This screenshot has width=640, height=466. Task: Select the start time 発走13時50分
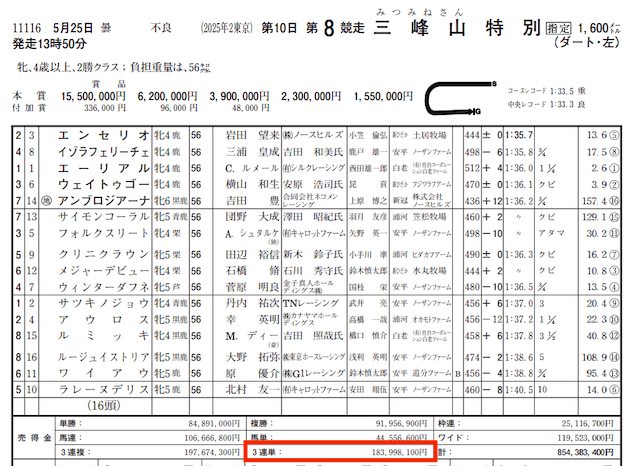tap(49, 44)
